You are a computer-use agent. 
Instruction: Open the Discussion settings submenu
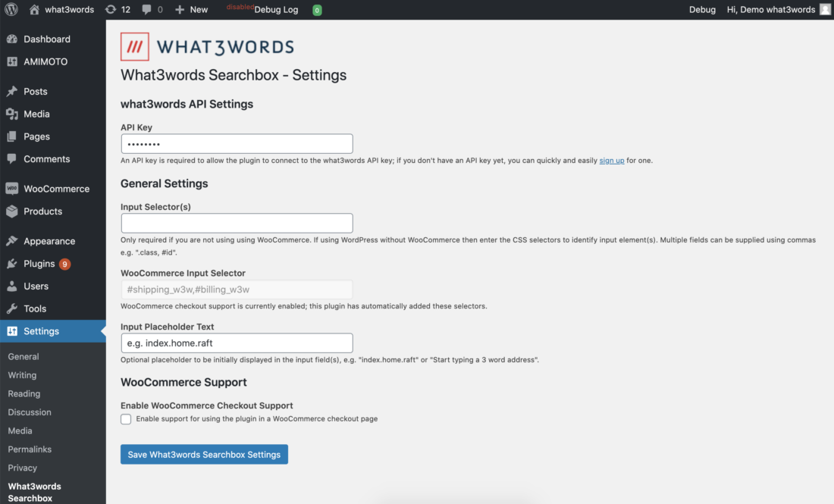(30, 412)
